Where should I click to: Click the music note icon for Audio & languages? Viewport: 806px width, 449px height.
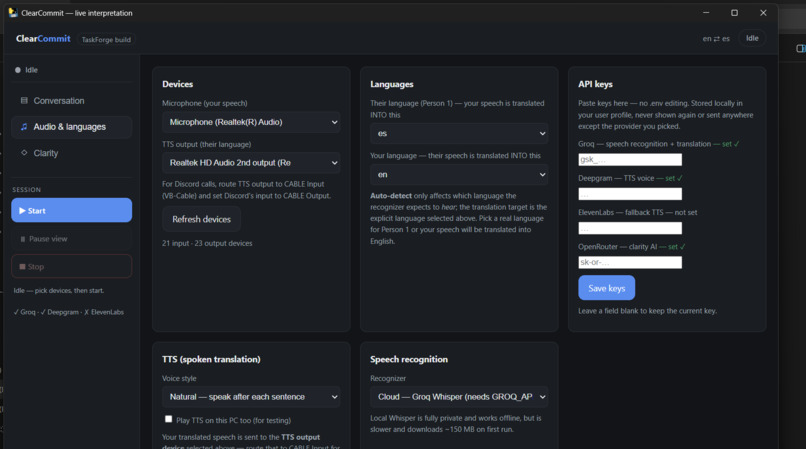(x=24, y=127)
